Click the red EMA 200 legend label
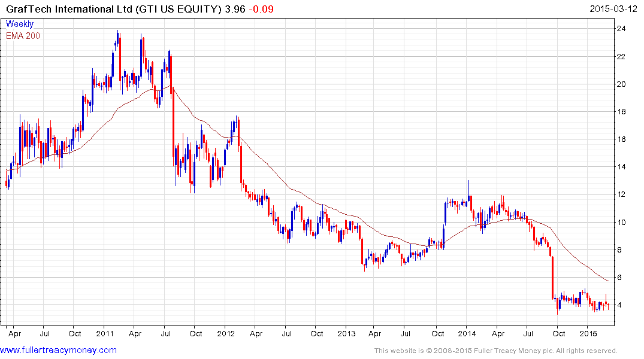Screen dimensions: 644x359 [x=23, y=36]
